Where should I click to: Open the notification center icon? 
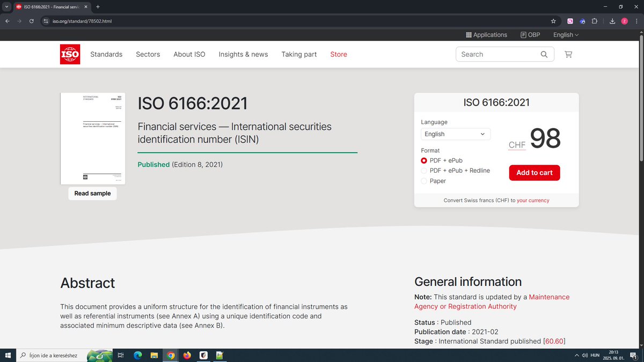pyautogui.click(x=634, y=355)
